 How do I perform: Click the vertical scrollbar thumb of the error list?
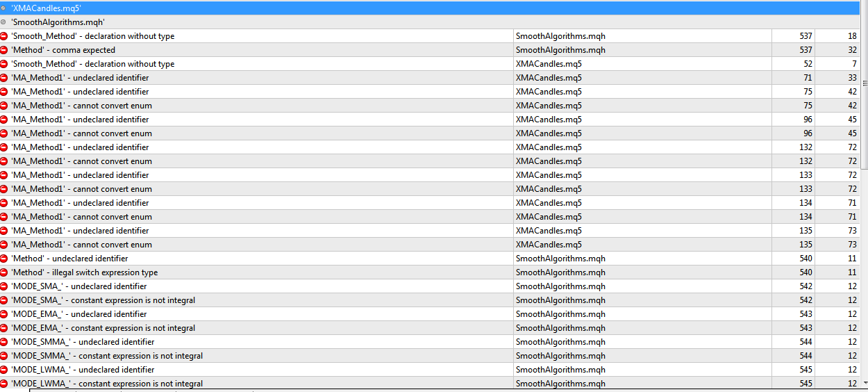(x=865, y=83)
